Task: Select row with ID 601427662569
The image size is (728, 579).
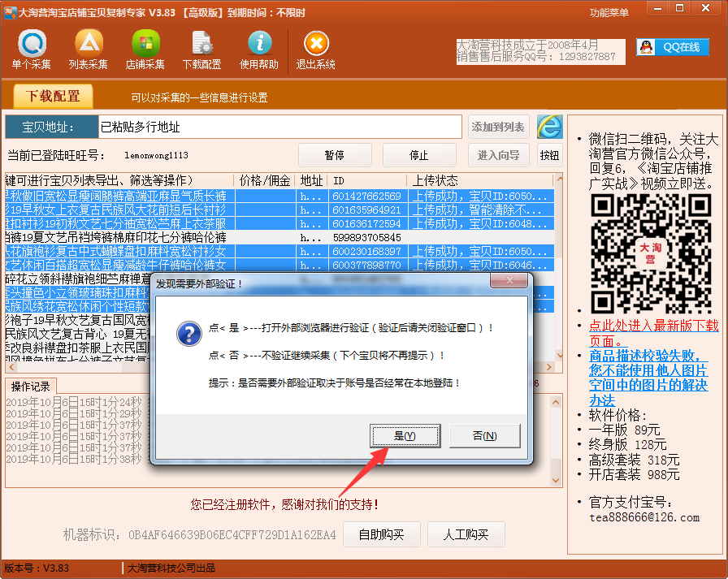Action: (279, 196)
